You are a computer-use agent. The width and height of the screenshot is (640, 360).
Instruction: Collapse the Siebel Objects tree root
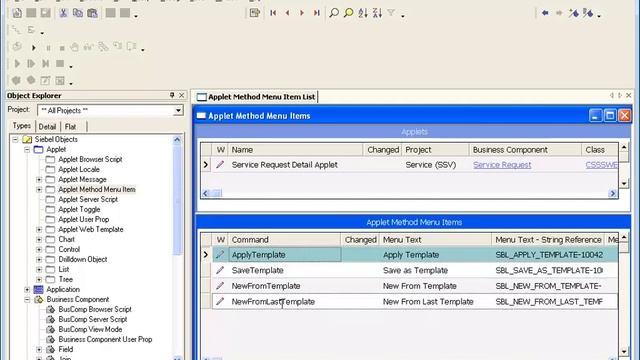point(16,140)
